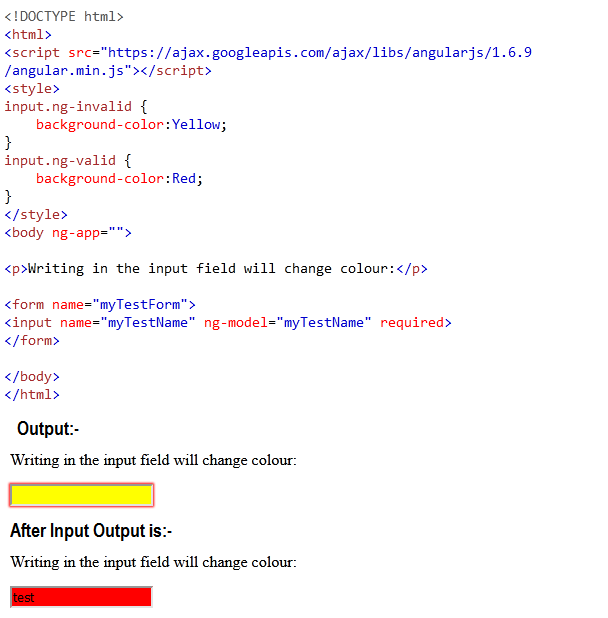Viewport: 608px width, 618px height.
Task: Click the '</style>' closing tag
Action: [x=36, y=215]
